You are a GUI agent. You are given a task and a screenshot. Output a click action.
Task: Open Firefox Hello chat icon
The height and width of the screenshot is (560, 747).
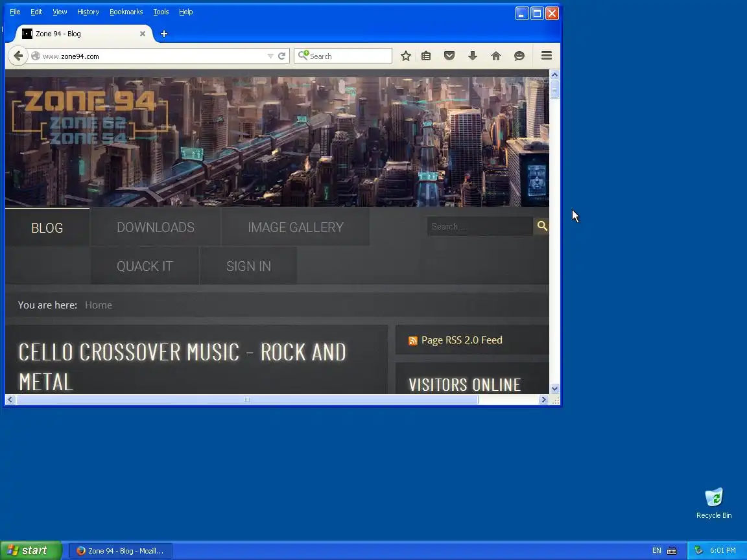[x=519, y=56]
